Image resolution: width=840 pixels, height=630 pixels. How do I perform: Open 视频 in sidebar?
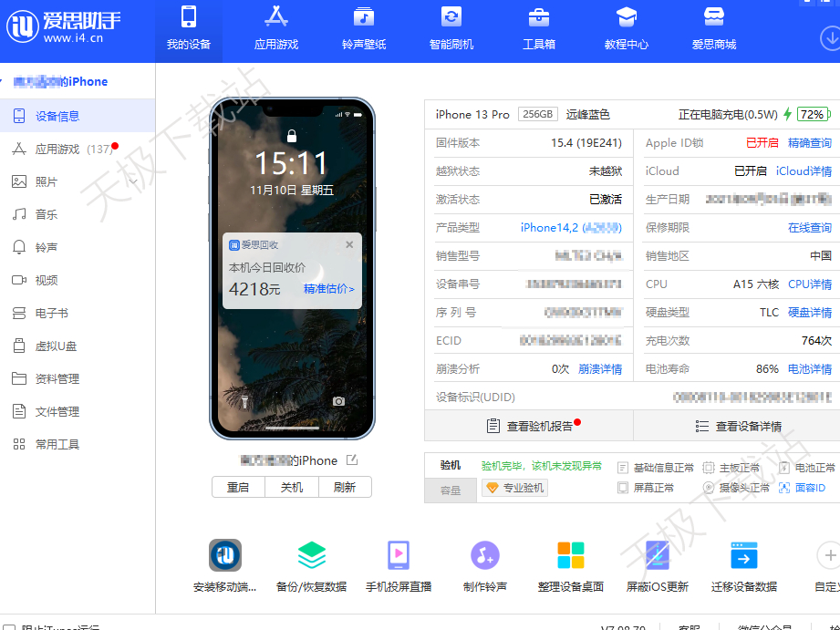click(78, 280)
